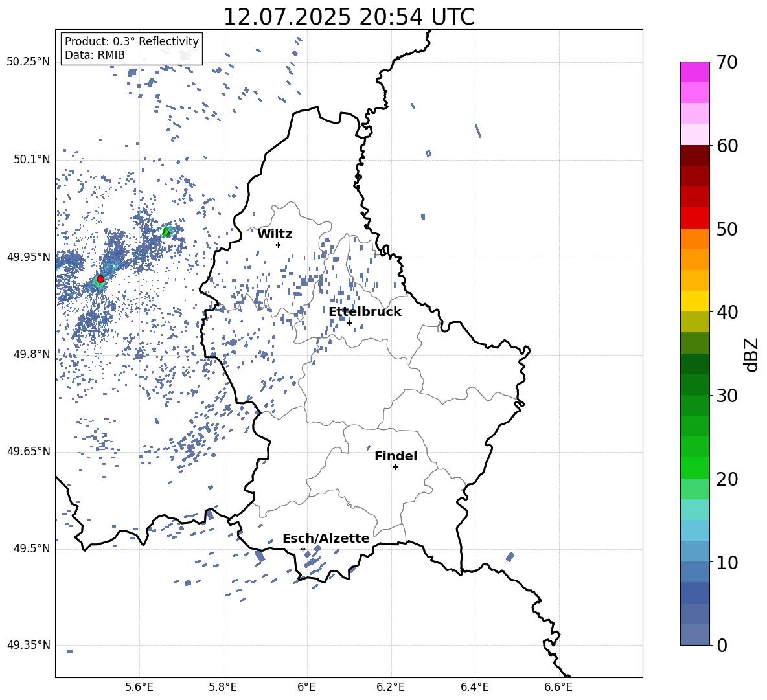Click the 49.5°N latitude label
The width and height of the screenshot is (767, 700).
coord(32,548)
